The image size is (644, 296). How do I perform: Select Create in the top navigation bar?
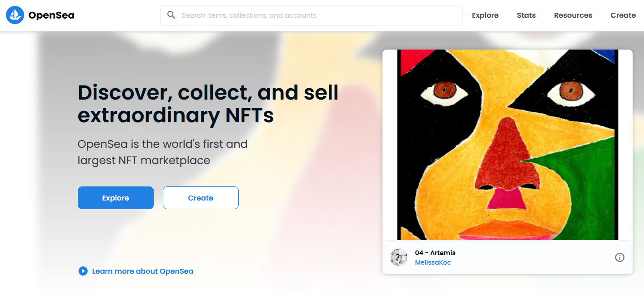click(623, 15)
